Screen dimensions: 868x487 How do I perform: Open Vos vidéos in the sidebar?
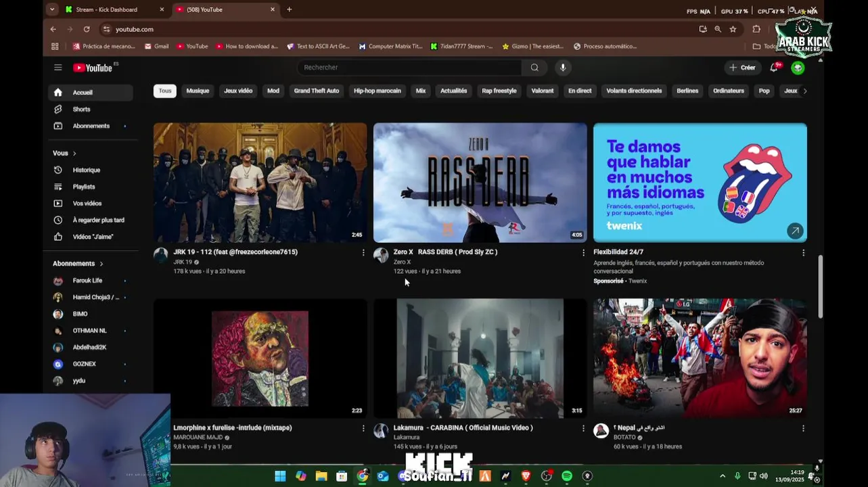[x=87, y=204]
